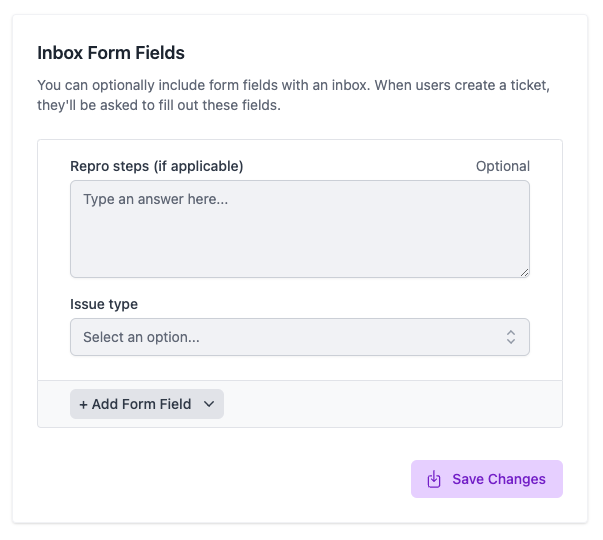Click the up-down arrows icon in Issue type
Screen dimensions: 603x540
pyautogui.click(x=511, y=337)
